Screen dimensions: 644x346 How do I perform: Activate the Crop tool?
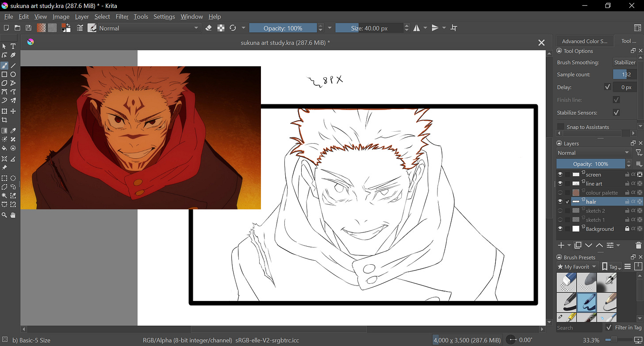tap(4, 120)
